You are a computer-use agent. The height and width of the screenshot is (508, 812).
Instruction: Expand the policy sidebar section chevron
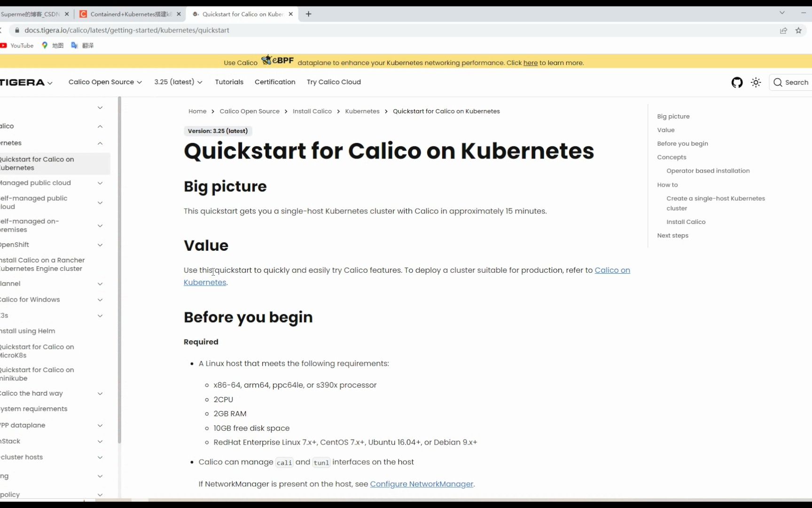pyautogui.click(x=100, y=494)
